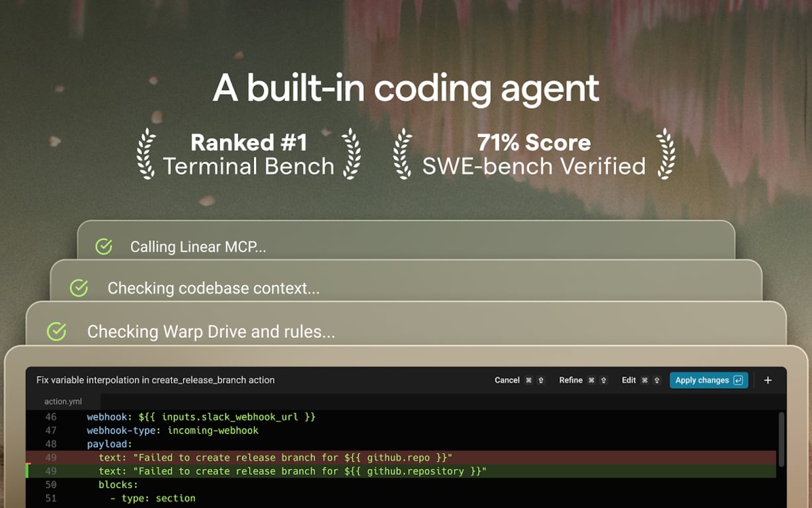The height and width of the screenshot is (508, 812).
Task: Click the plus icon right of Apply changes
Action: (768, 380)
